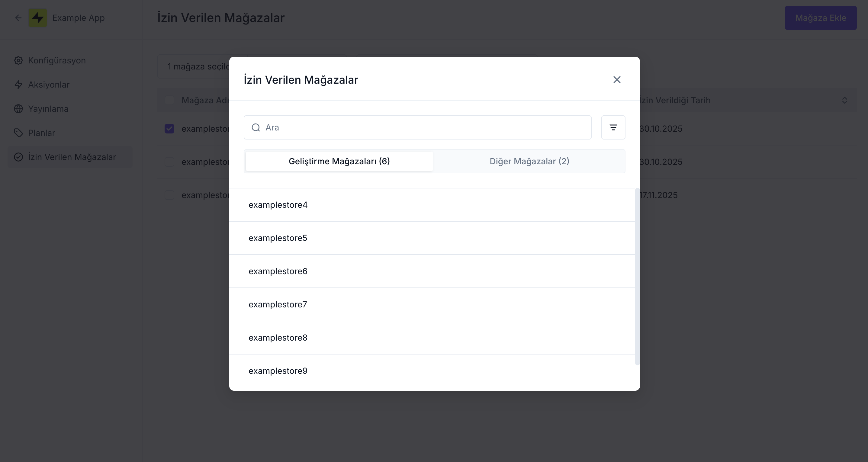Check the second store row checkbox
868x462 pixels.
tap(169, 162)
